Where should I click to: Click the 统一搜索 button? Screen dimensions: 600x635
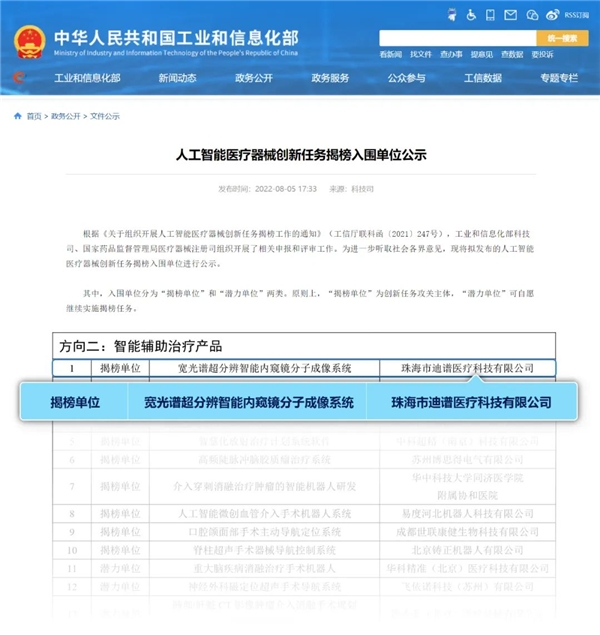click(562, 38)
